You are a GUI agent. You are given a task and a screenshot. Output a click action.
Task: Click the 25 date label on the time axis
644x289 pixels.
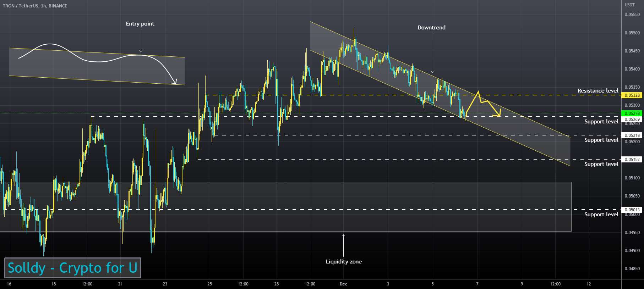(210, 284)
